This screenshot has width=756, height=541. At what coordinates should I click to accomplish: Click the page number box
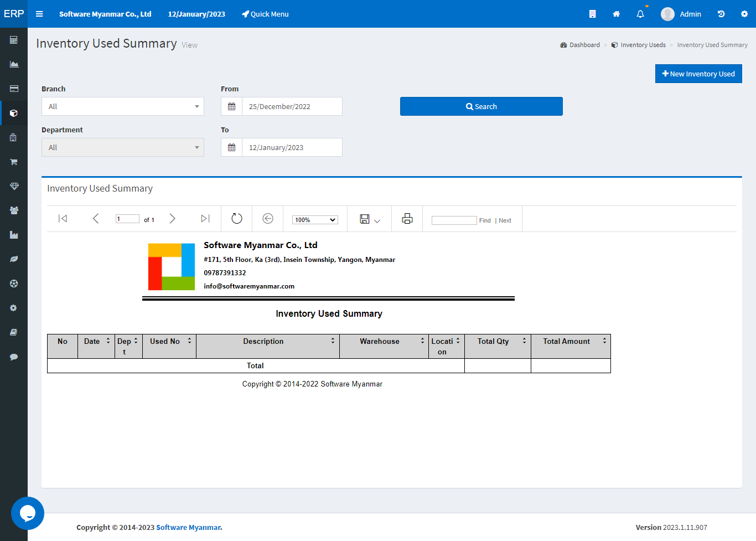[127, 219]
